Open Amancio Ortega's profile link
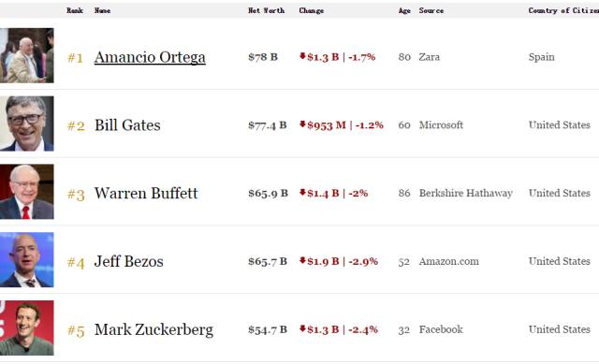Screen dimensions: 599x364 (150, 57)
